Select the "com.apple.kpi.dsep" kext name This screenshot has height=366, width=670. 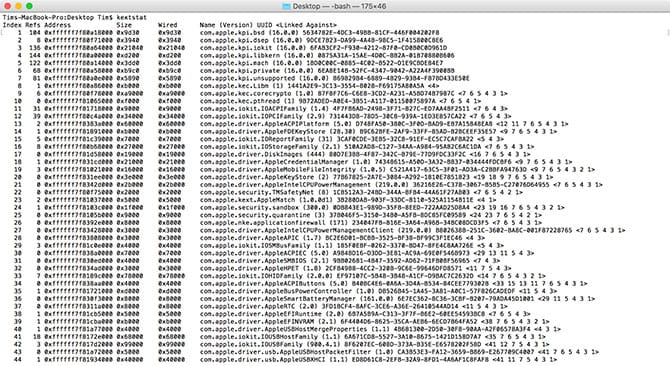tap(234, 41)
